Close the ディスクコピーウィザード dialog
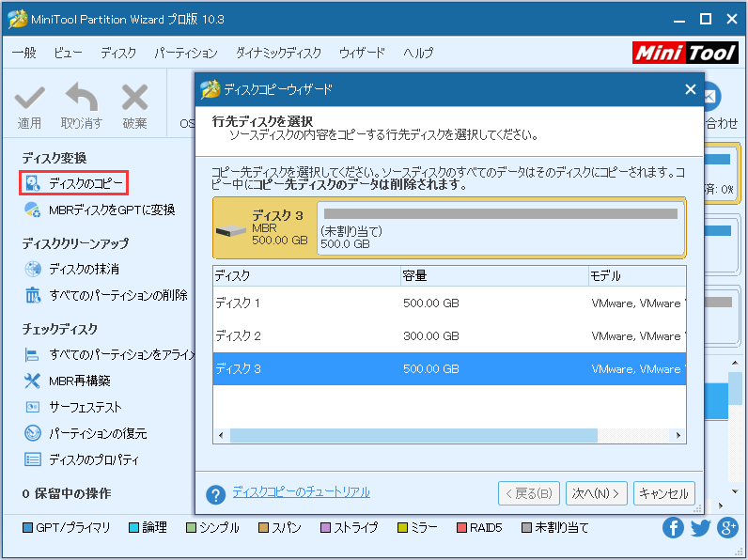Image resolution: width=748 pixels, height=560 pixels. click(691, 89)
